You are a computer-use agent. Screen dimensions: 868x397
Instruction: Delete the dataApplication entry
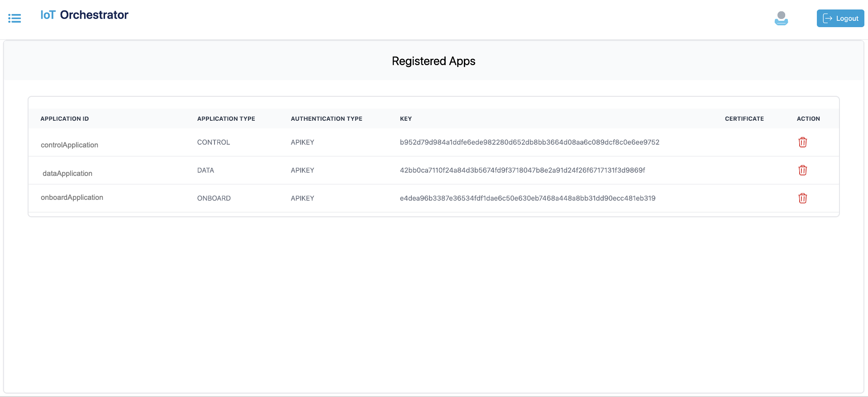(x=802, y=170)
